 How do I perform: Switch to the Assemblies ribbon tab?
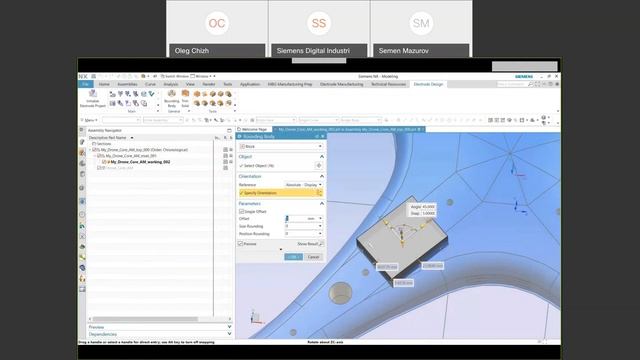(127, 84)
